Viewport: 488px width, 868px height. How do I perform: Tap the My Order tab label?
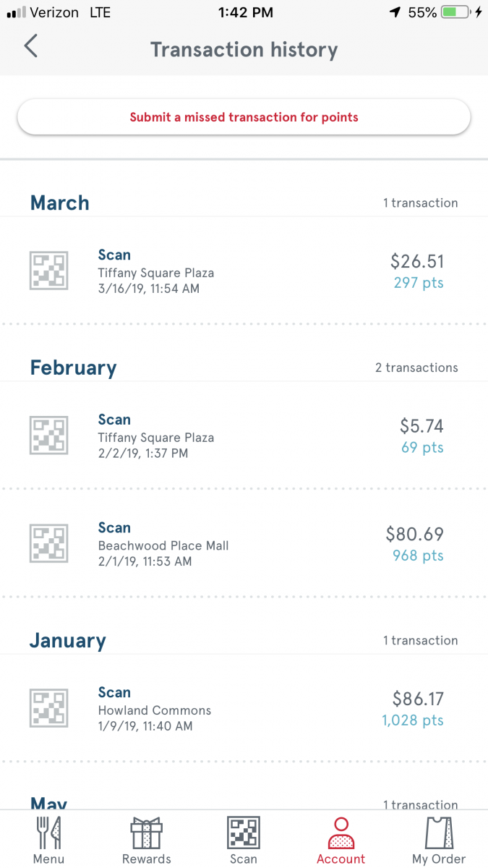pyautogui.click(x=439, y=859)
